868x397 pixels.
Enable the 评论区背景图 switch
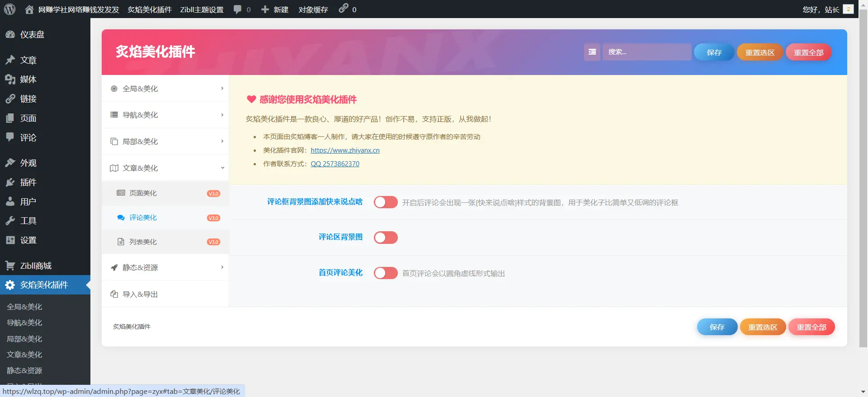(x=386, y=238)
